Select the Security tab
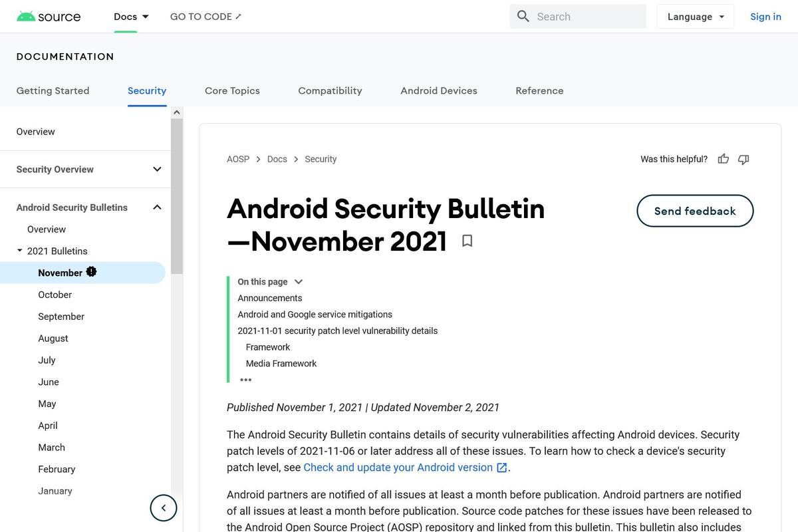Image resolution: width=798 pixels, height=532 pixels. point(147,90)
